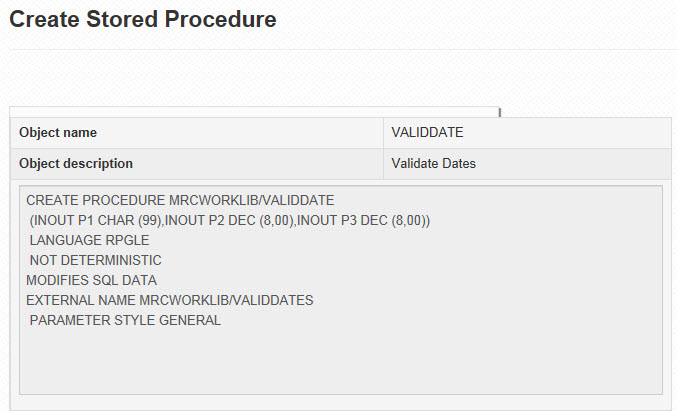The image size is (677, 411).
Task: Select the Object description label cell
Action: tap(197, 164)
